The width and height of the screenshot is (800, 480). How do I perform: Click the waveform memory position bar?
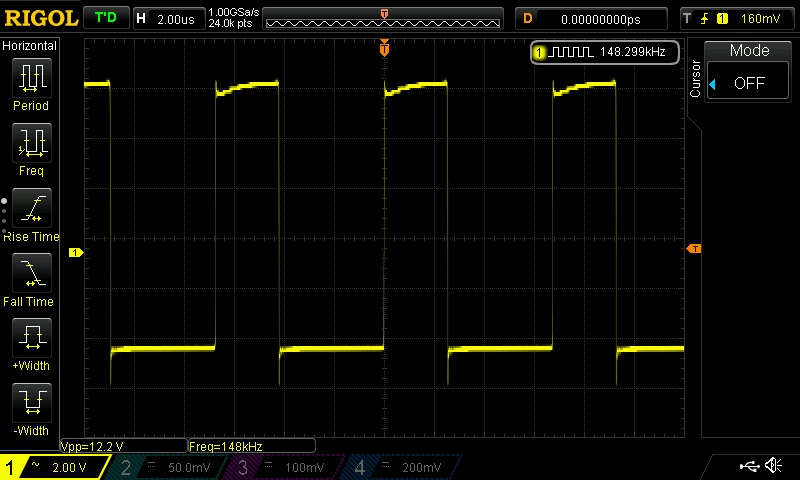(x=384, y=19)
